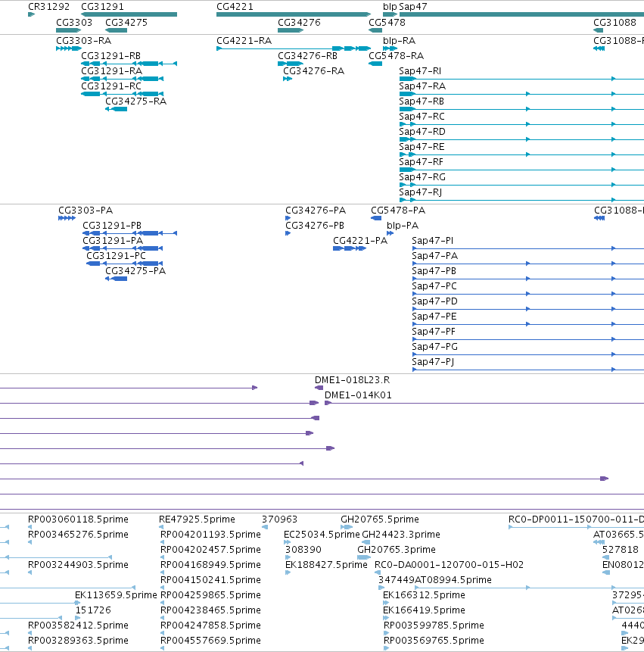Click the CG3303 gene label

coord(74,23)
